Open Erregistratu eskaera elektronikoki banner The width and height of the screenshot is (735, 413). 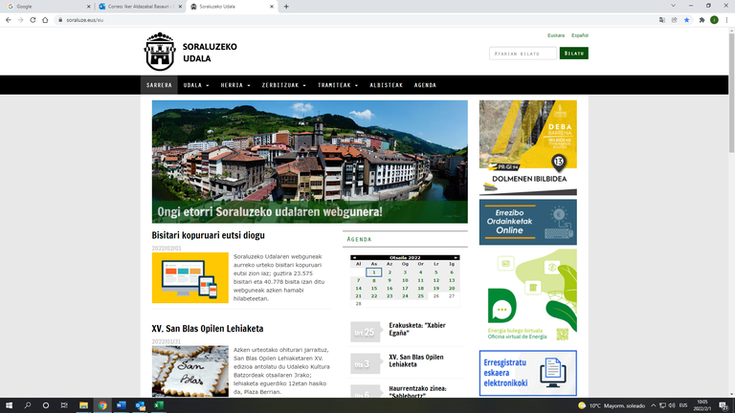click(528, 373)
